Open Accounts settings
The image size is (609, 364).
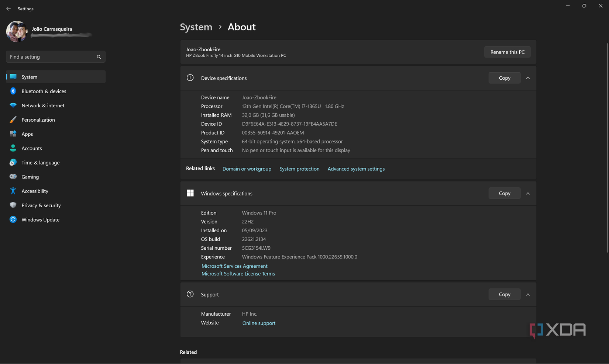click(31, 148)
